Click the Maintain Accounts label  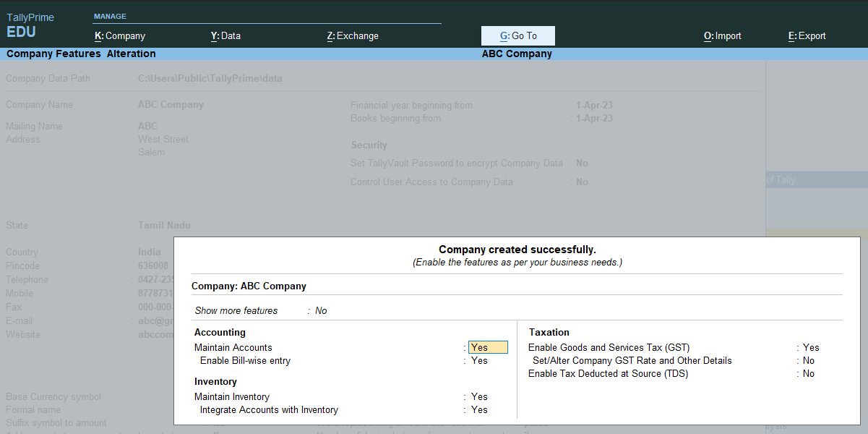click(x=233, y=347)
